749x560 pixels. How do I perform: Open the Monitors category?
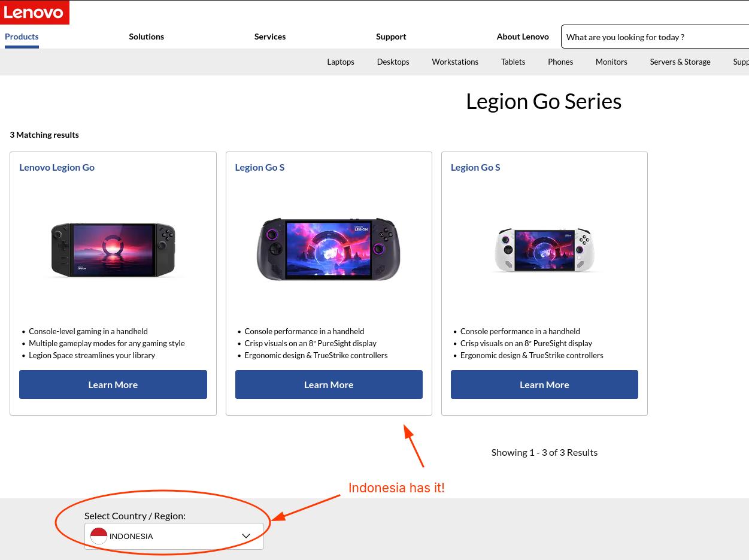click(x=611, y=62)
